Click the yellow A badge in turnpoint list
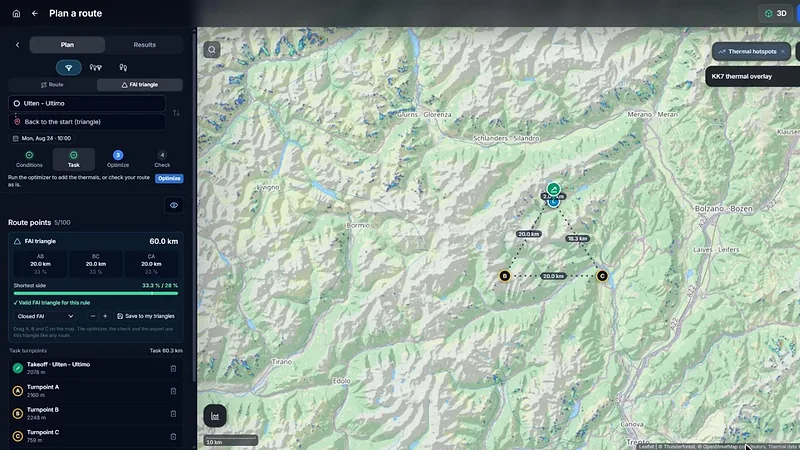This screenshot has width=800, height=450. click(18, 391)
